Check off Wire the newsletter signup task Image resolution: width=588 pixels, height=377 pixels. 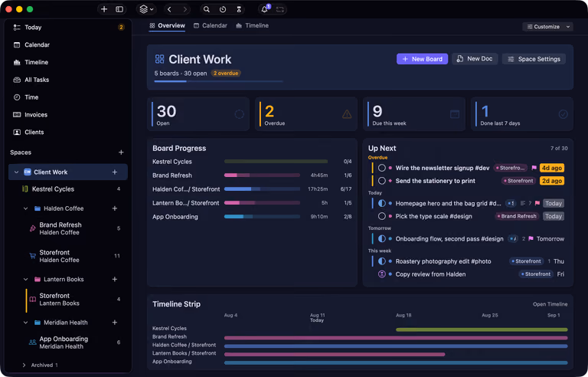click(382, 168)
